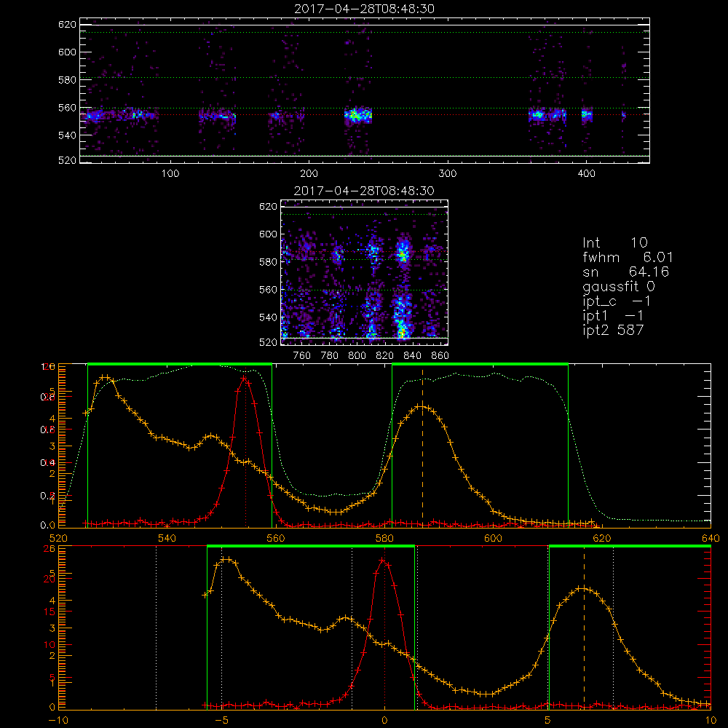Click the x-axis label 580 of the upper profile plot
This screenshot has width=728, height=728.
click(x=384, y=538)
